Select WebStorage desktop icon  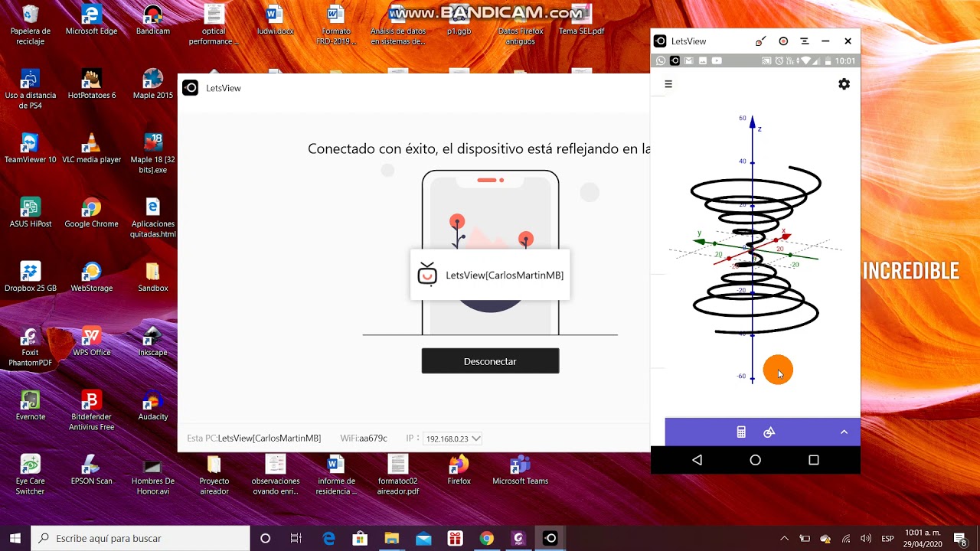(91, 277)
